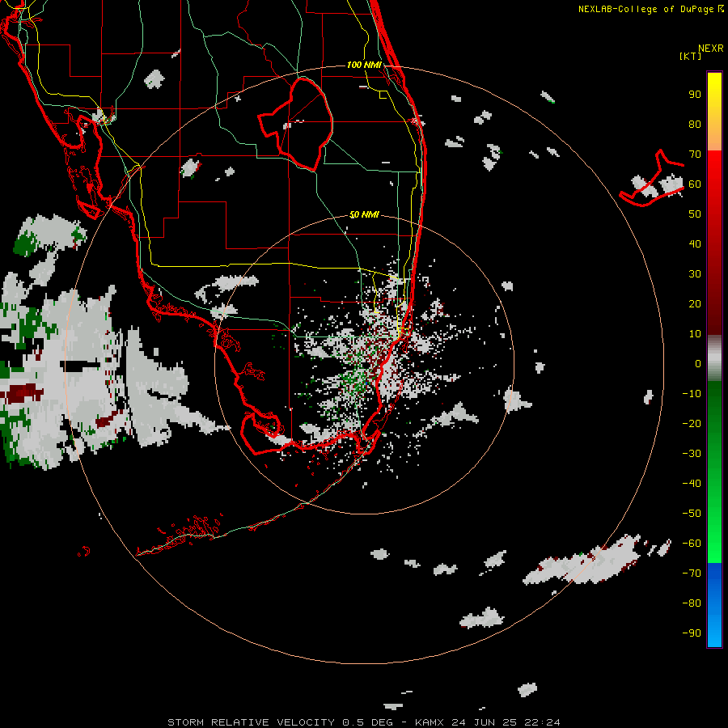Click the "[KT]" units label
Image resolution: width=728 pixels, height=728 pixels.
(x=690, y=56)
